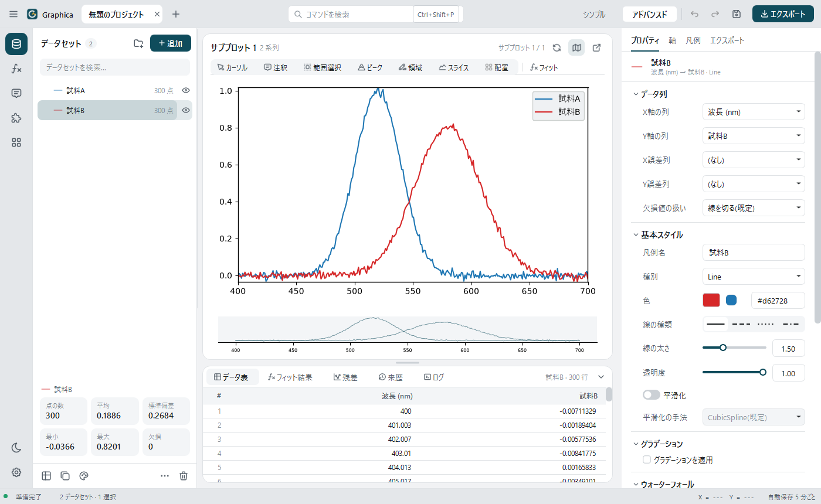Open the grid layout sidebar panel
The image size is (821, 504).
[16, 142]
